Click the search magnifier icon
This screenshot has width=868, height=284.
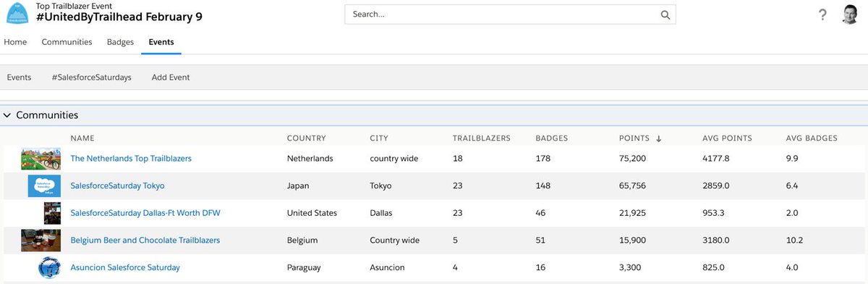click(x=665, y=14)
